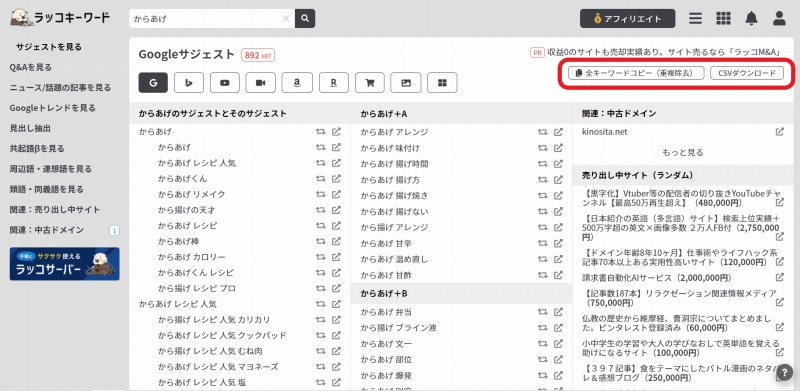Open Googleトレンドを見る in the sidebar
Screen dimensions: 800x391
[53, 108]
